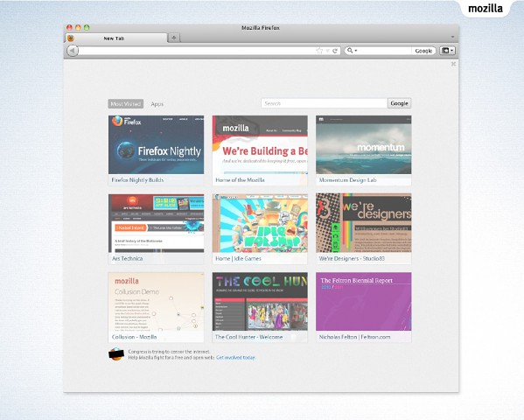
Task: Open the Collusion - Mozilla thumbnail
Action: [x=156, y=307]
